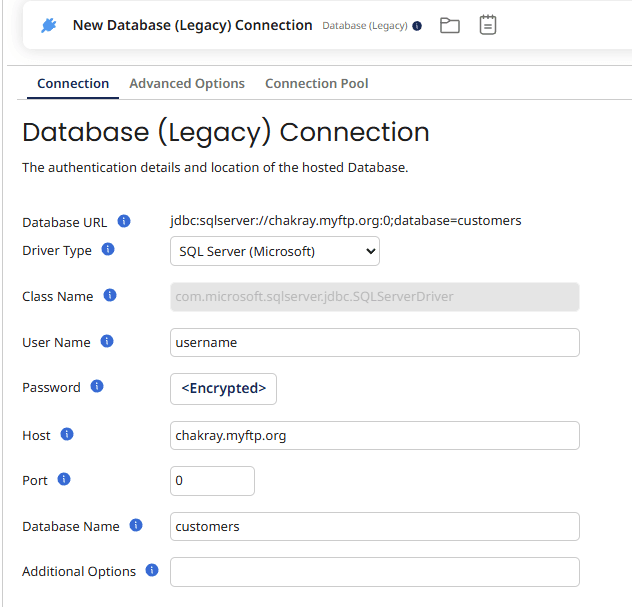Click the Database Name info icon
632x607 pixels.
click(136, 526)
